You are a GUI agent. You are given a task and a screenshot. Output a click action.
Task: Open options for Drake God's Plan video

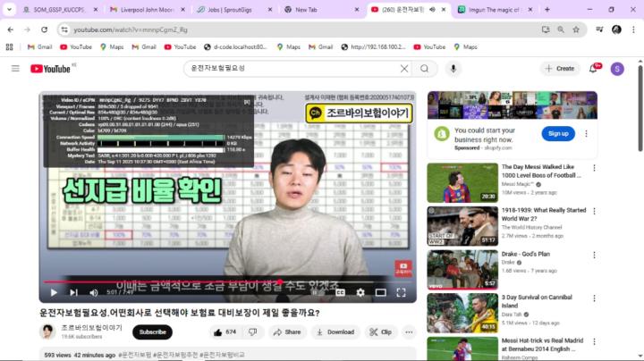(x=594, y=255)
